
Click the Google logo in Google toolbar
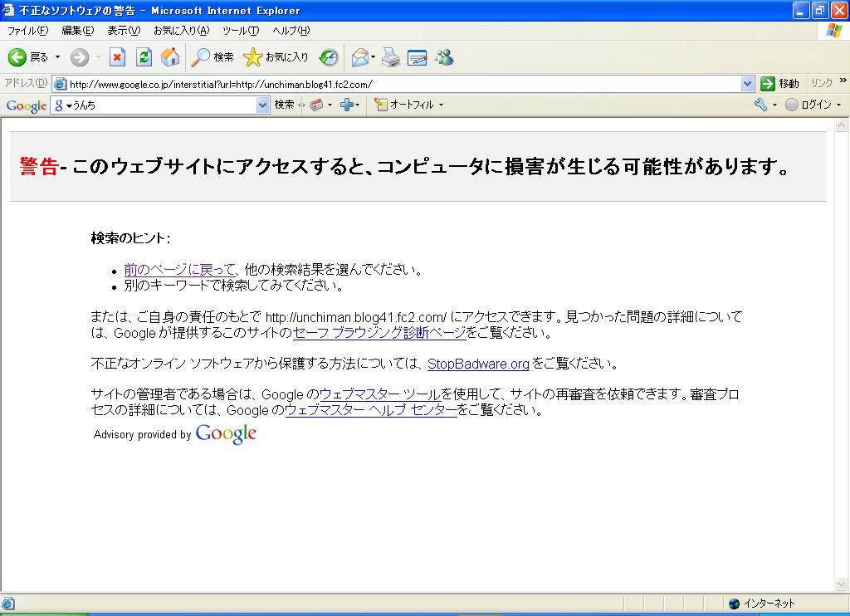(x=26, y=105)
